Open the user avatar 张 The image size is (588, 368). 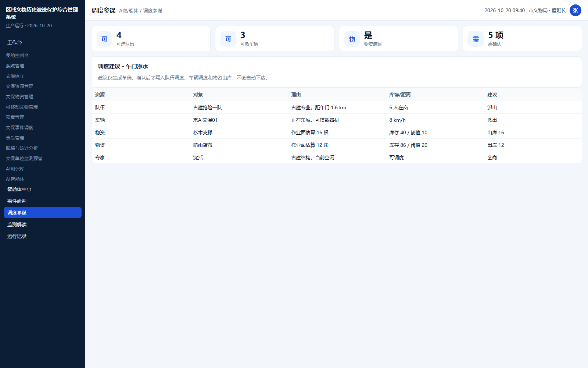[x=576, y=10]
